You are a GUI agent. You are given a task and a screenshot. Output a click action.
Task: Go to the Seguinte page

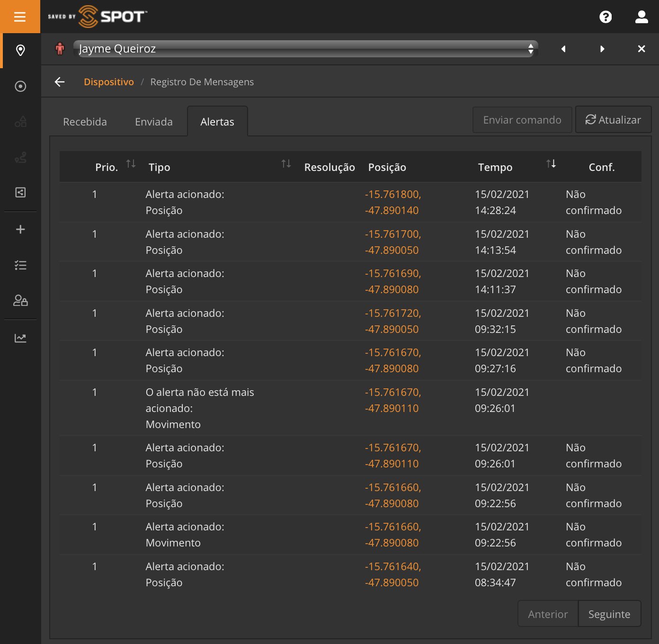click(x=609, y=614)
